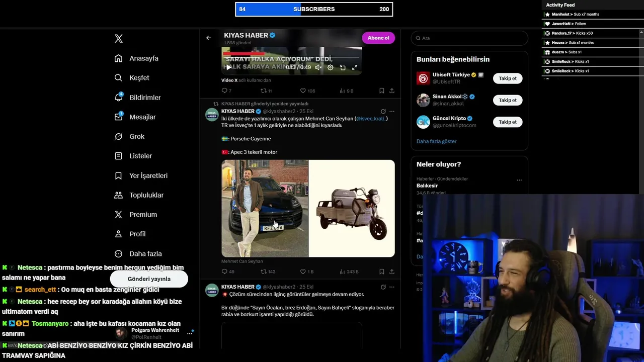Follow Güncel Kripto with Takip et
The image size is (644, 362).
coord(508,122)
